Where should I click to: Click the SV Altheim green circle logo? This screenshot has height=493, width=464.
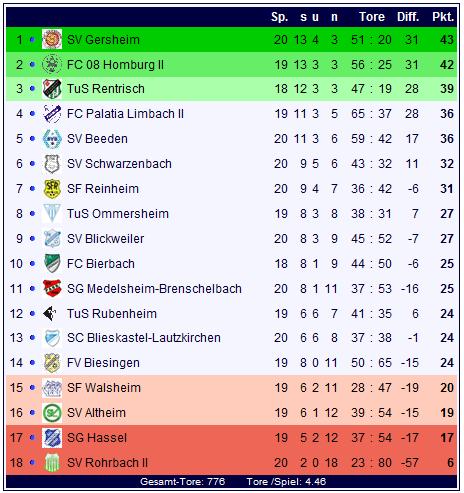pyautogui.click(x=52, y=413)
